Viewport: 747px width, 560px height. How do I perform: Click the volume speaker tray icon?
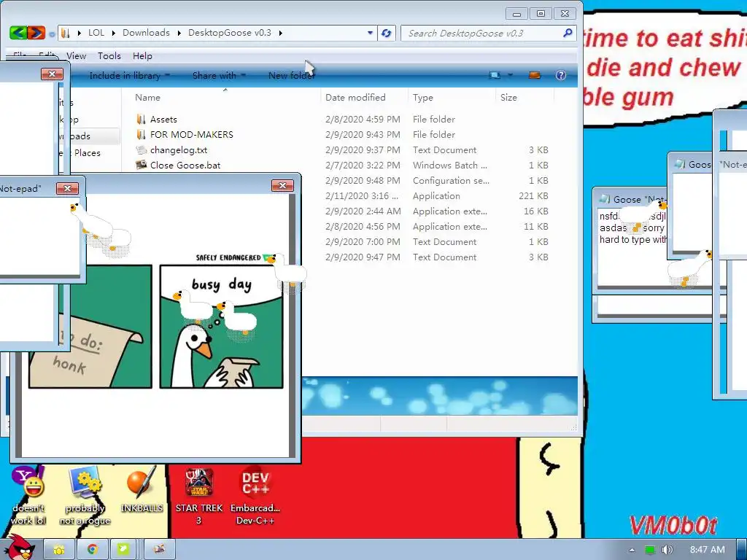click(x=667, y=550)
